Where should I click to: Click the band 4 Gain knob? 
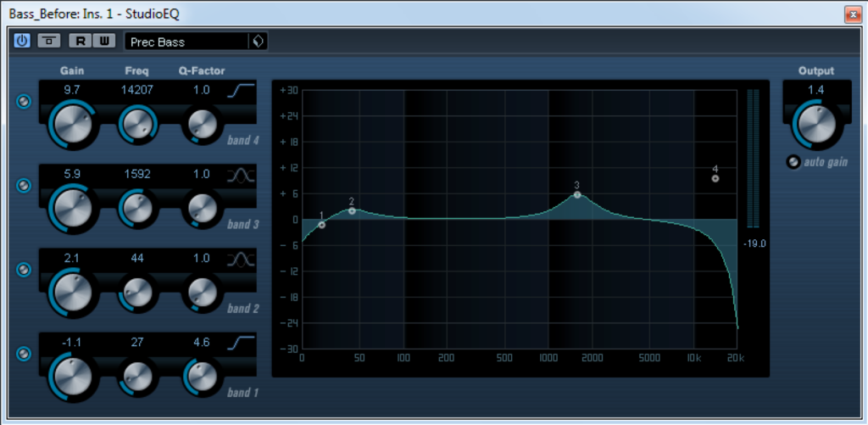tap(71, 124)
